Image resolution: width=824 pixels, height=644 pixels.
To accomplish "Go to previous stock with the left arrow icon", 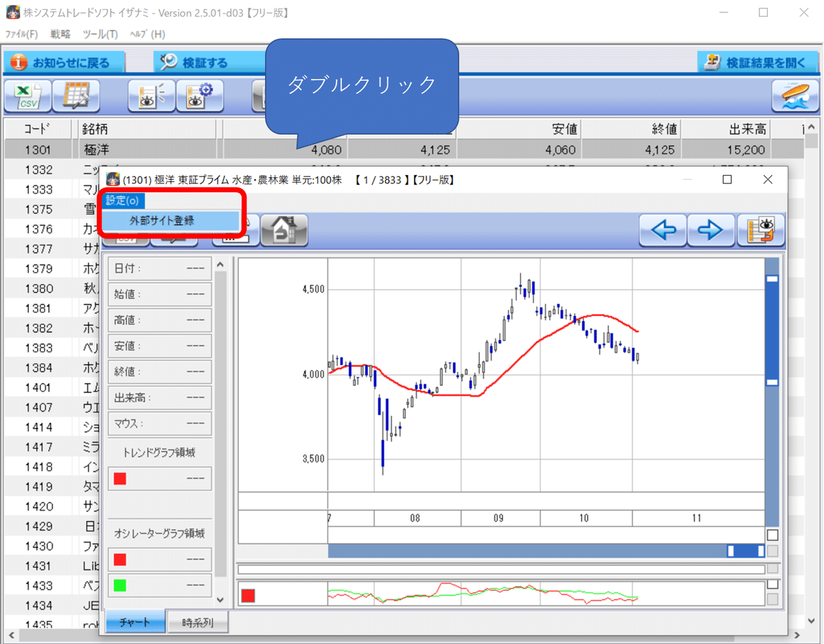I will pos(663,231).
